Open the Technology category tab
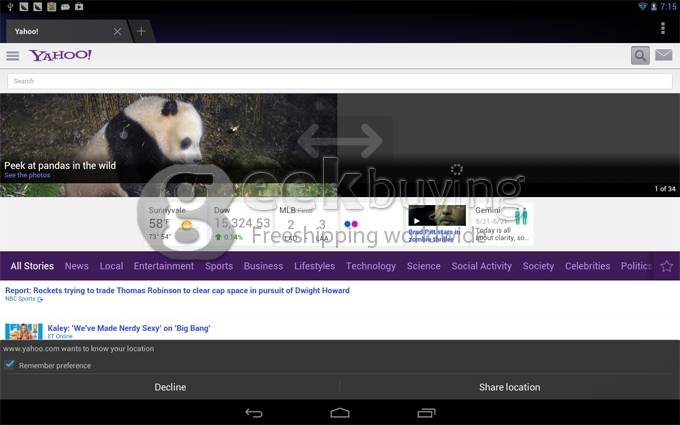The image size is (680, 425). tap(371, 266)
